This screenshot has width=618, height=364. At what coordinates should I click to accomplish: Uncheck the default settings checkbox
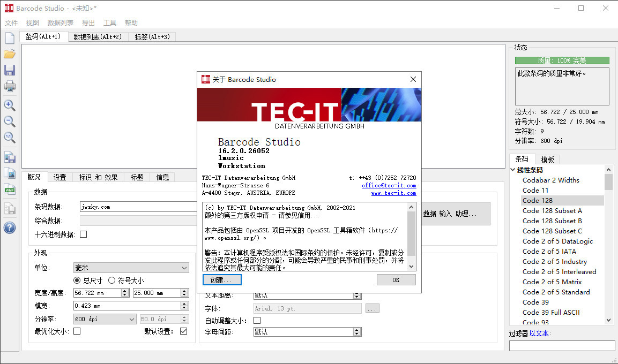pyautogui.click(x=183, y=331)
